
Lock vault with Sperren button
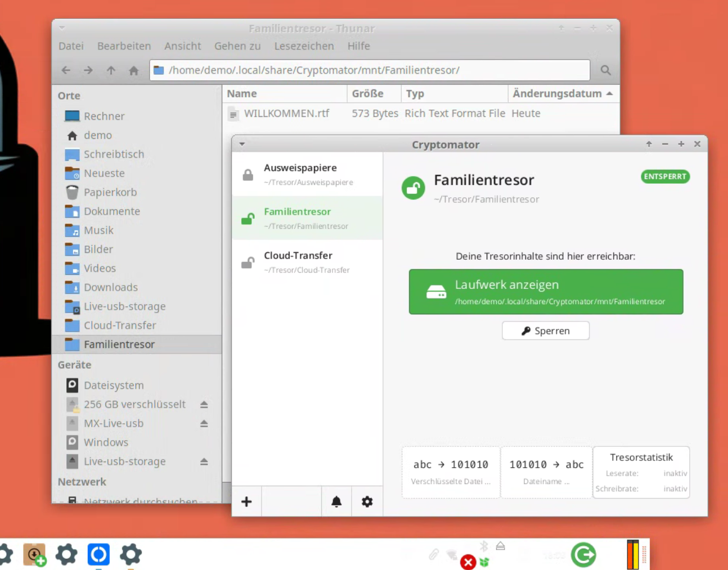pos(546,331)
